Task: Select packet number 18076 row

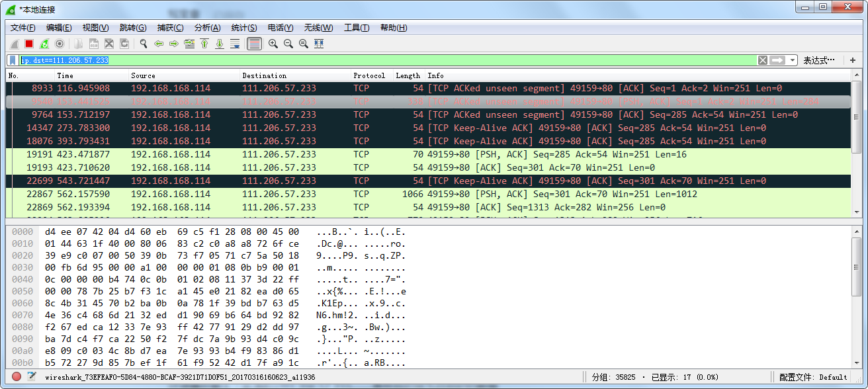Action: pos(429,141)
